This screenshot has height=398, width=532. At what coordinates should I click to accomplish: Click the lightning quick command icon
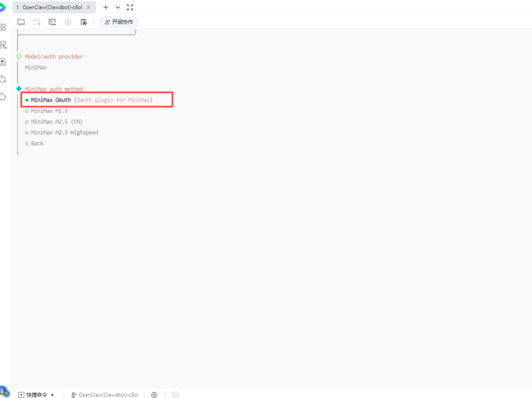coord(21,395)
